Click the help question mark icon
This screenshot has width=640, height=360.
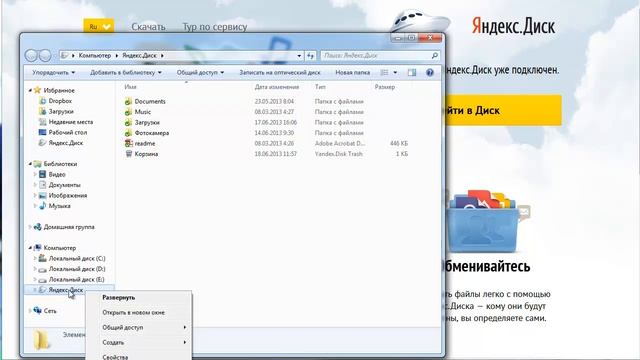(x=430, y=73)
